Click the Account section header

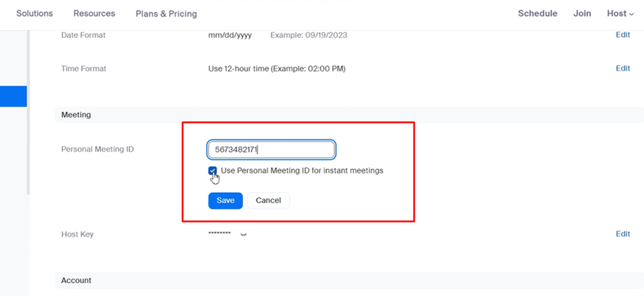[x=76, y=281]
